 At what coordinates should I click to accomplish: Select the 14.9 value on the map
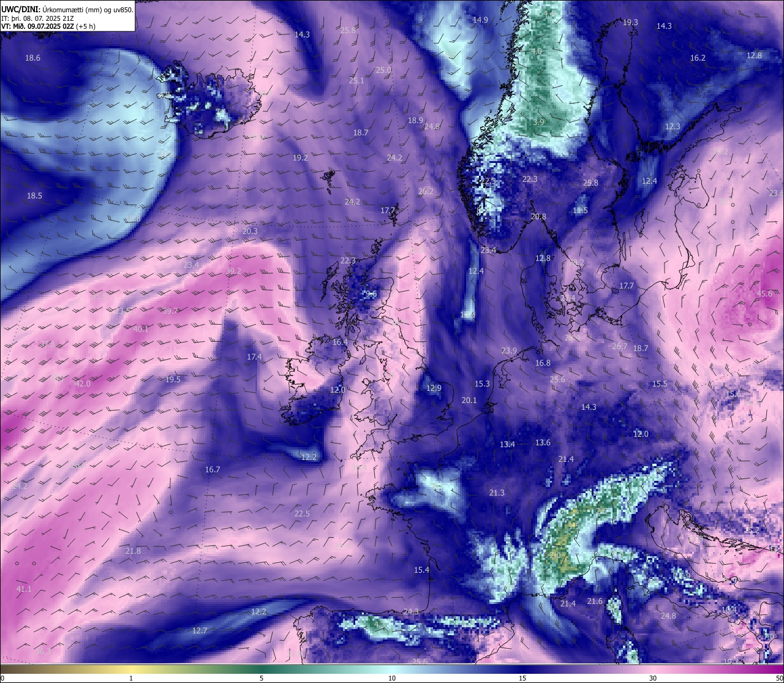(x=480, y=20)
